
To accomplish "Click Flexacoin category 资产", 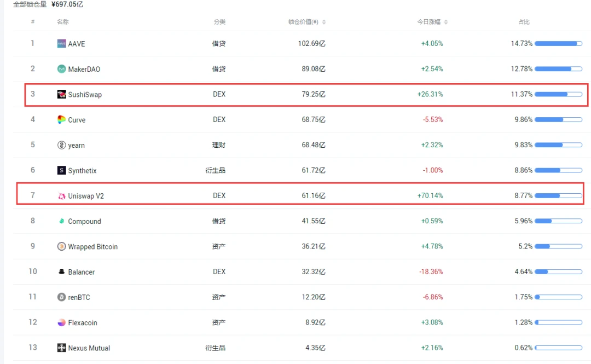I will (219, 322).
